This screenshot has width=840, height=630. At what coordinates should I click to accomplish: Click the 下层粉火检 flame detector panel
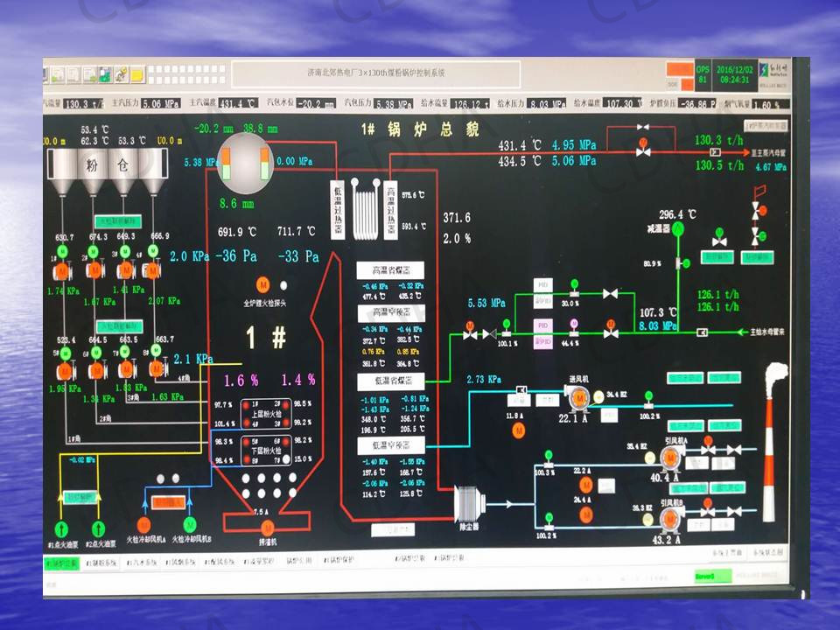pyautogui.click(x=266, y=451)
